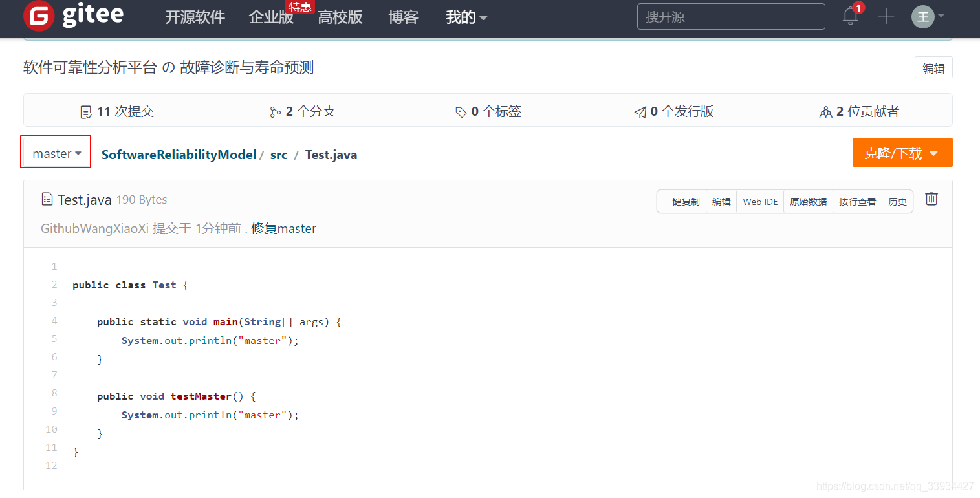Click 按行查看 blame button
The image size is (980, 498).
click(x=857, y=202)
